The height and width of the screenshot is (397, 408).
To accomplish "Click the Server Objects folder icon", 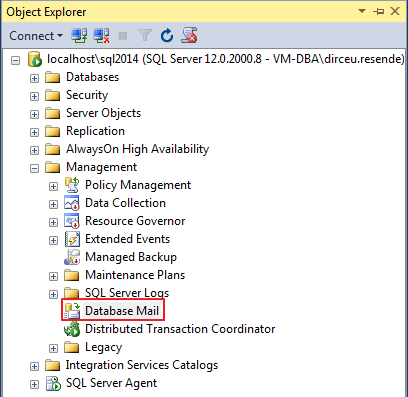I will coord(52,113).
